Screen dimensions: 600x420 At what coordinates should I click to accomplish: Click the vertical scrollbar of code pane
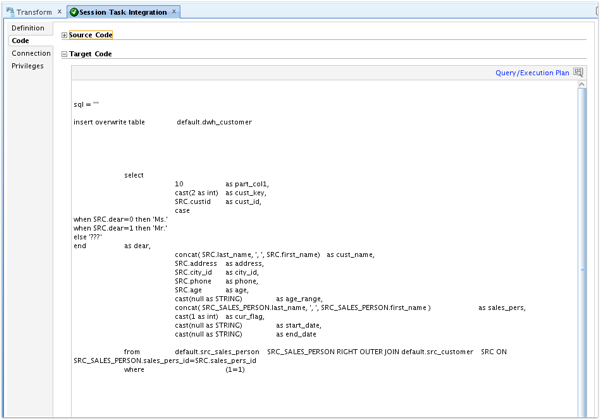click(x=582, y=252)
